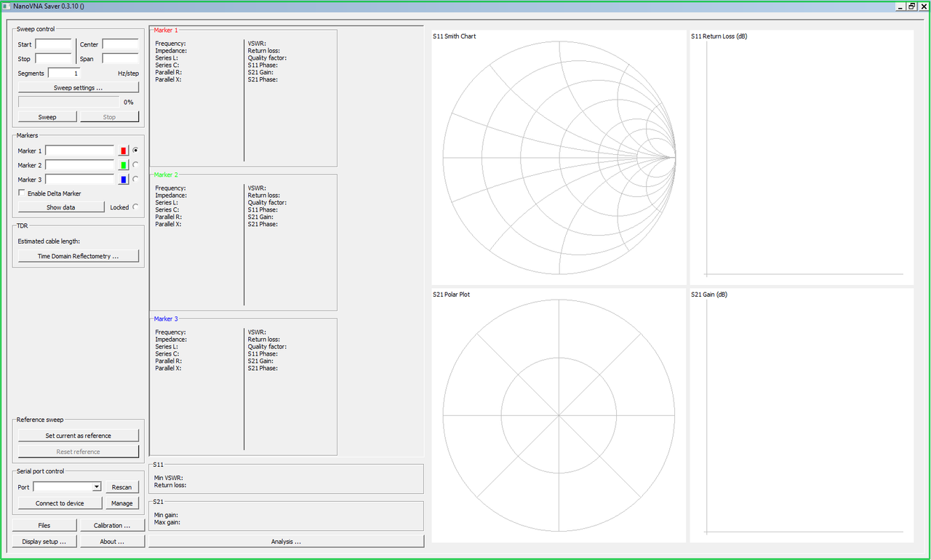931x560 pixels.
Task: Select the Marker 2 radio button
Action: tap(135, 165)
